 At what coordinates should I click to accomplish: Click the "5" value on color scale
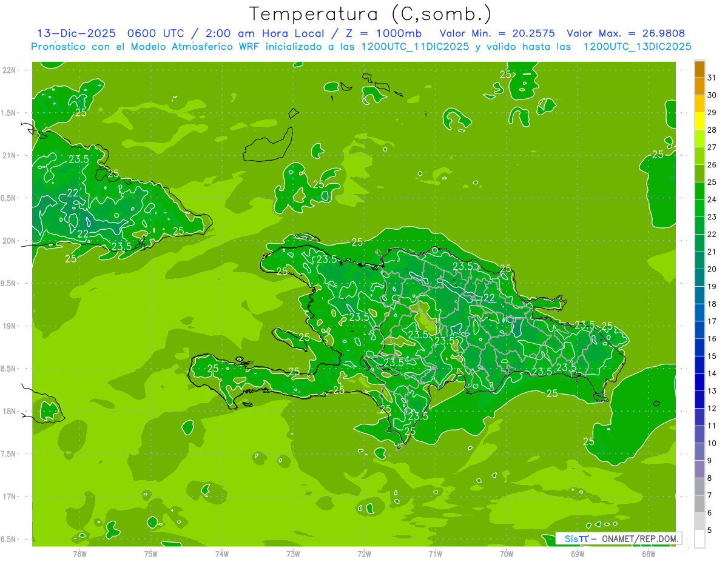point(710,530)
